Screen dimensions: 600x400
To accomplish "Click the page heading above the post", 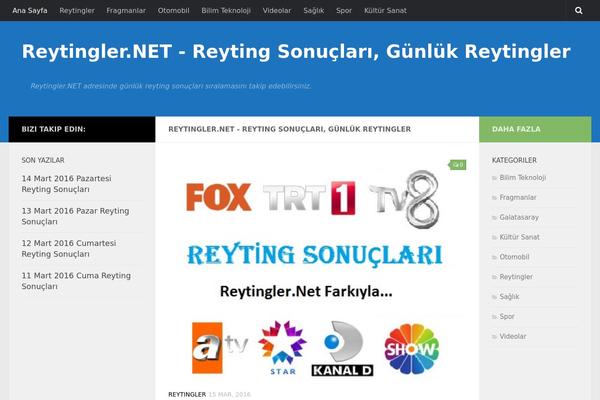I will click(290, 129).
